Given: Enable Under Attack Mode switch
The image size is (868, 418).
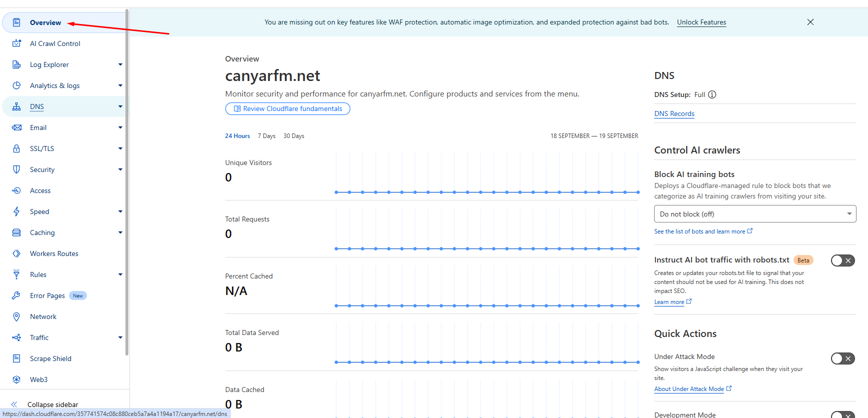Looking at the screenshot, I should tap(843, 358).
